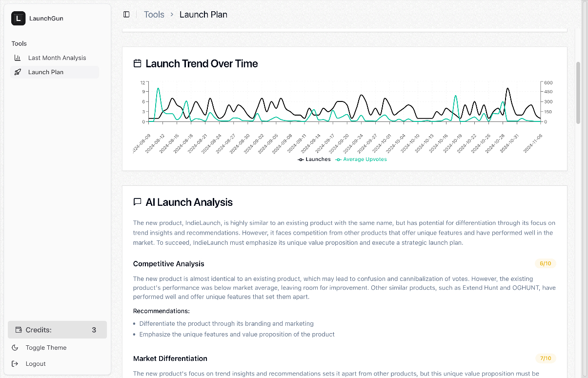Click the 2024-08-12 x-axis date label
The width and height of the screenshot is (588, 378).
point(155,143)
